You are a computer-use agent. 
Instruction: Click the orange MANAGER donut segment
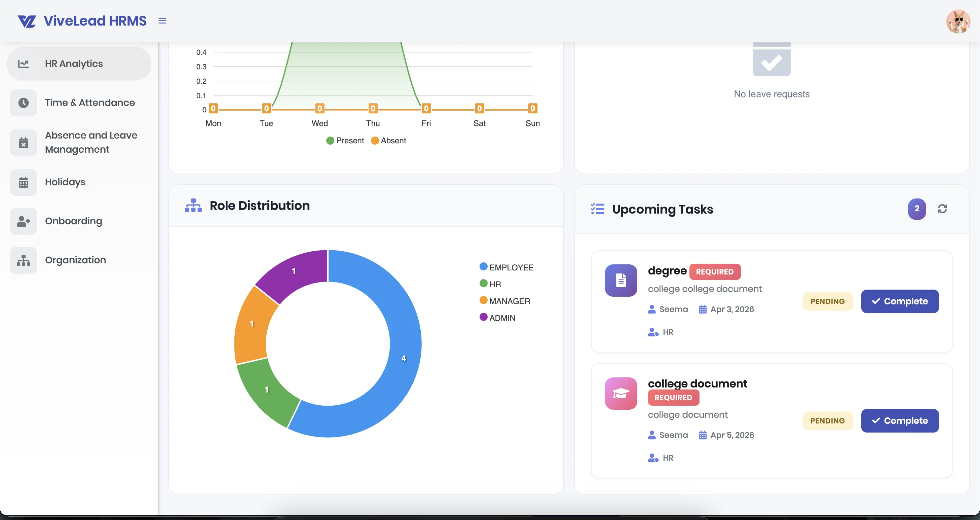click(x=252, y=324)
